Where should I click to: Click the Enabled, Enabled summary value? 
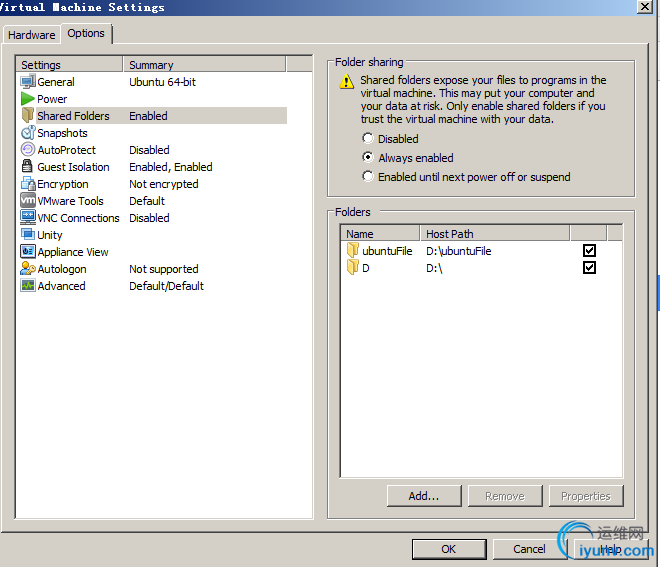(x=170, y=167)
